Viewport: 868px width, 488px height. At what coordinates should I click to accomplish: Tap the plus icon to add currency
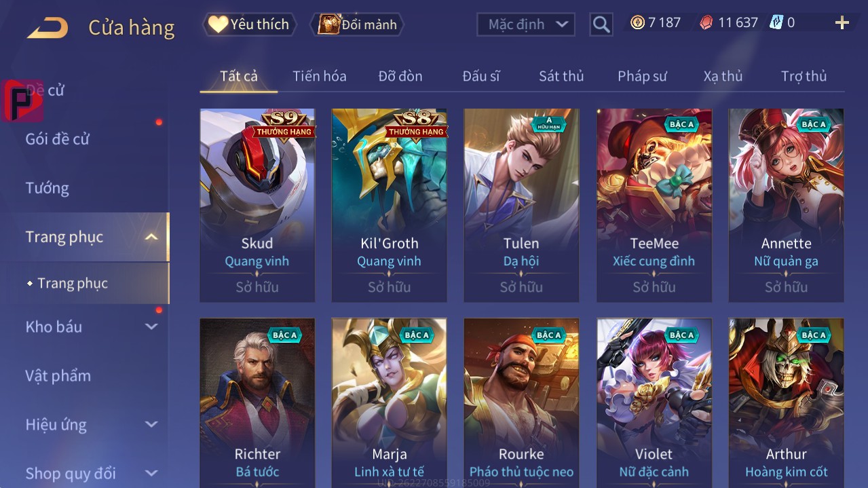[842, 23]
